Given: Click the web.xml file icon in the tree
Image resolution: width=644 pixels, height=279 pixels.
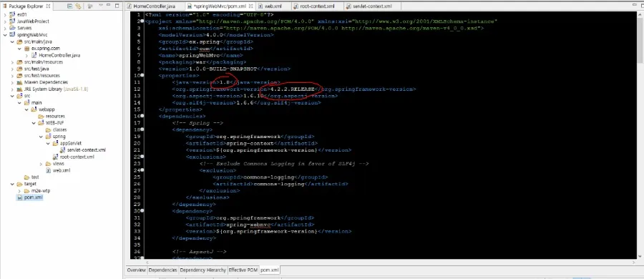Looking at the screenshot, I should (49, 170).
